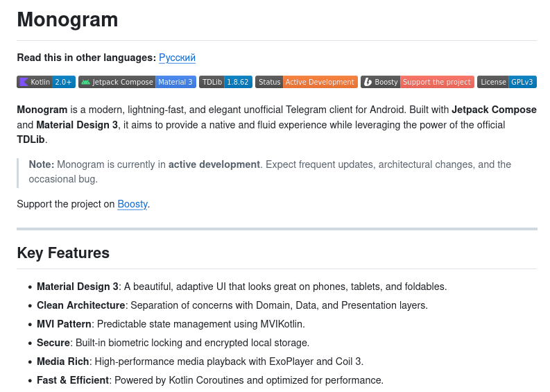Screen dimensions: 550x392
Task: Follow the Boosty link below the note
Action: pos(132,204)
